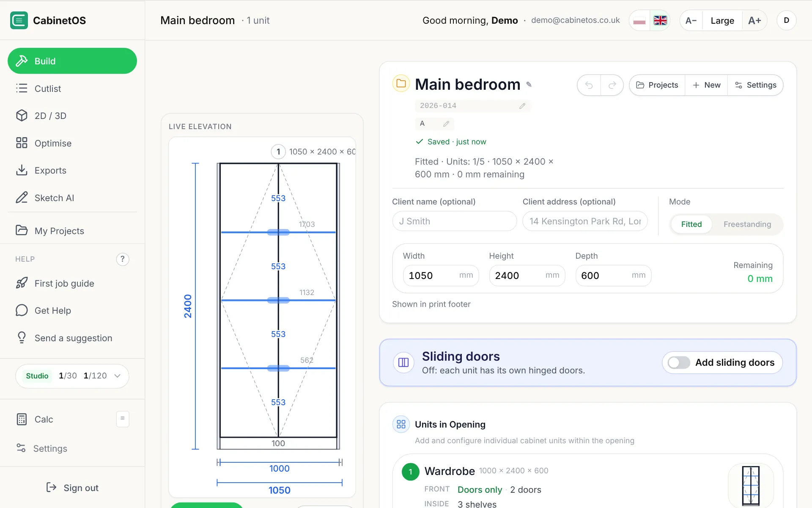Select the UK flag language
Viewport: 812px width, 508px height.
tap(660, 20)
